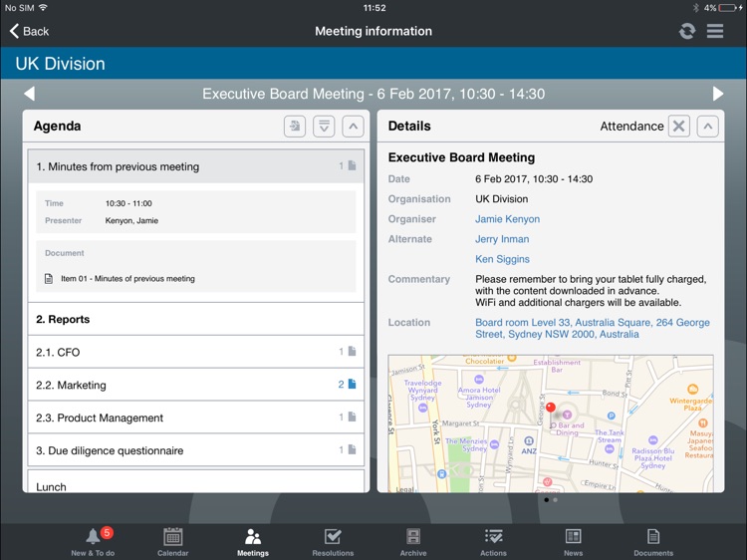Open the Product Management document icon
Viewport: 747px width, 560px height.
(x=352, y=417)
